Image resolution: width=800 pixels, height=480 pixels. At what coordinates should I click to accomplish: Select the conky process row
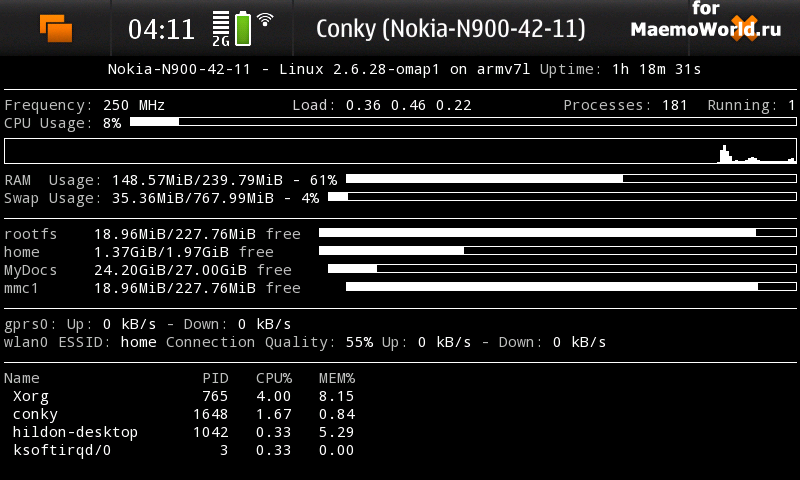click(180, 414)
